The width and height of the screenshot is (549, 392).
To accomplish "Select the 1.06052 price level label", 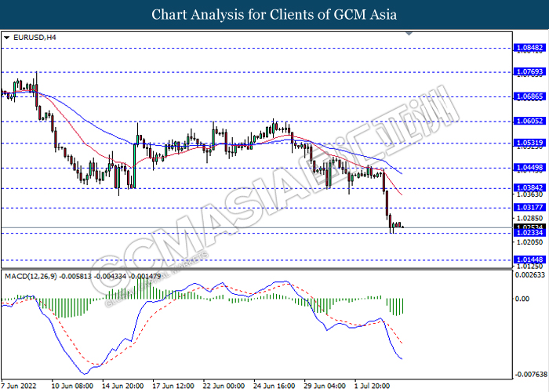I will [529, 121].
